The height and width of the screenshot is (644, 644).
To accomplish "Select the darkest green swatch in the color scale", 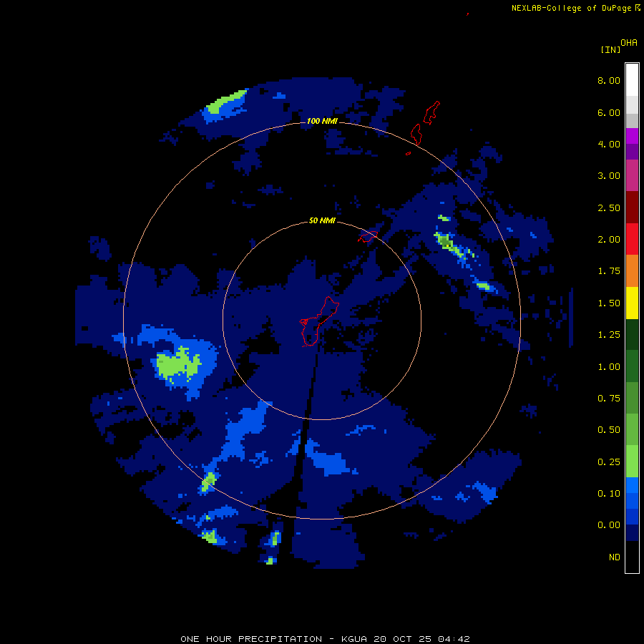I will coord(632,334).
